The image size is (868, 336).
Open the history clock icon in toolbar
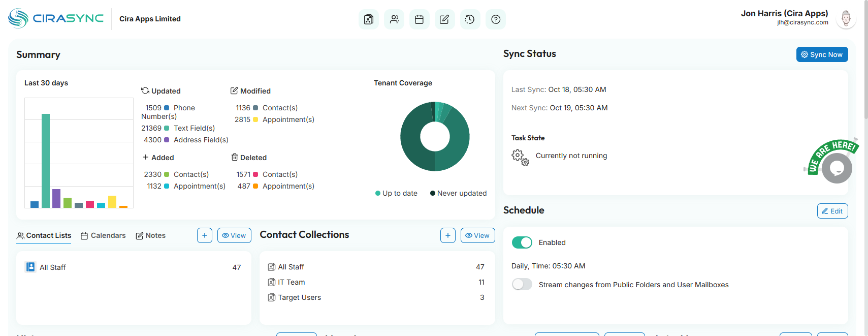(470, 19)
